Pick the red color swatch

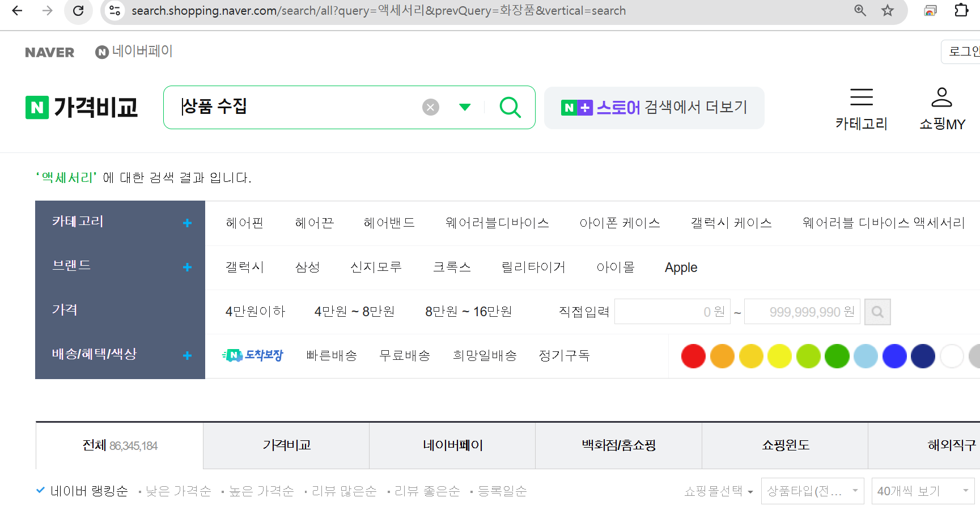(693, 356)
